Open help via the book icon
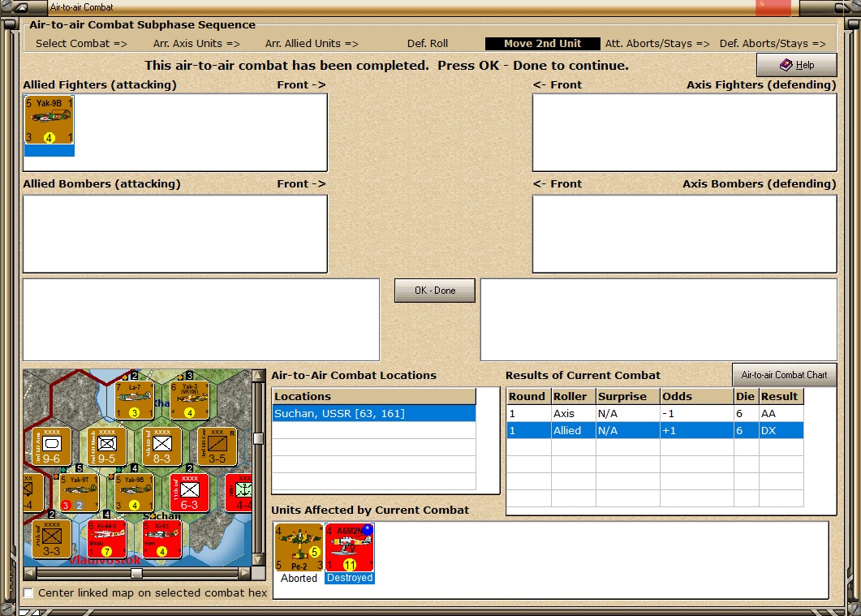Screen dimensions: 861x616 [796, 65]
